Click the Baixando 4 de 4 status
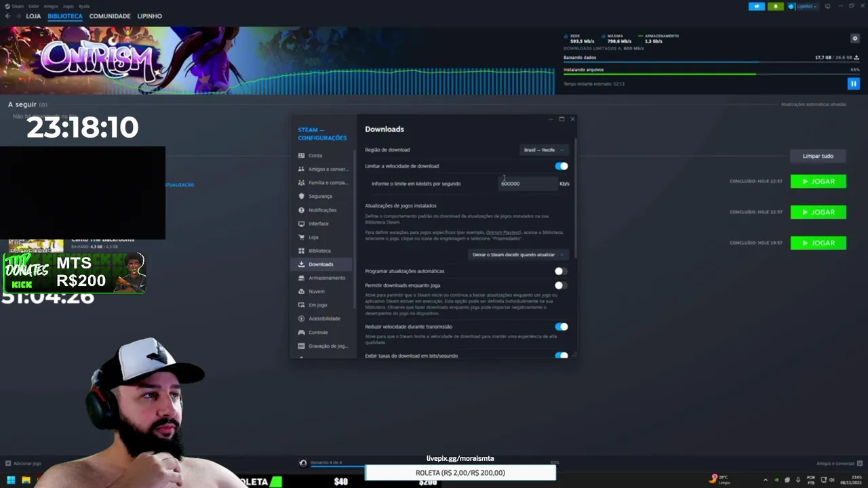868x488 pixels. point(326,462)
